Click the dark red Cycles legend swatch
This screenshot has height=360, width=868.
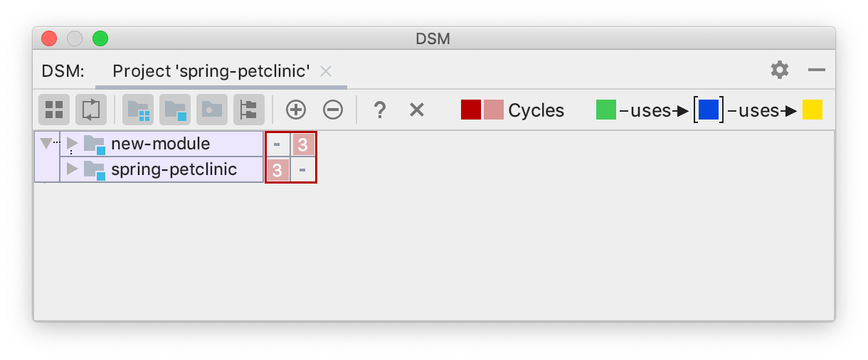click(x=471, y=110)
